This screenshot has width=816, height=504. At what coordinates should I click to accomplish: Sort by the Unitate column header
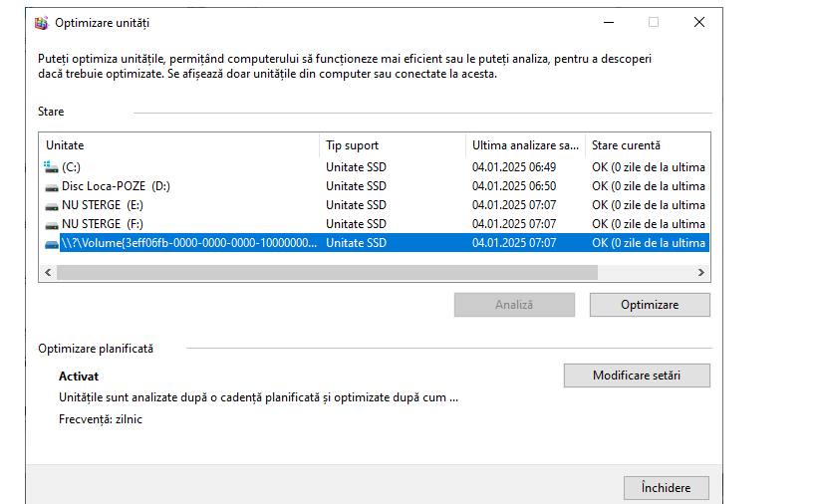point(179,145)
